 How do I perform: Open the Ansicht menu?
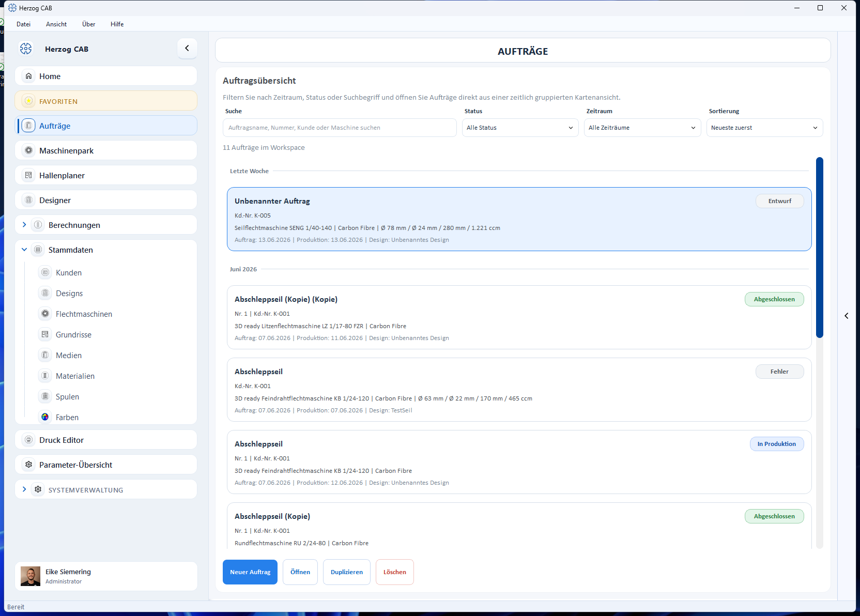[x=56, y=24]
